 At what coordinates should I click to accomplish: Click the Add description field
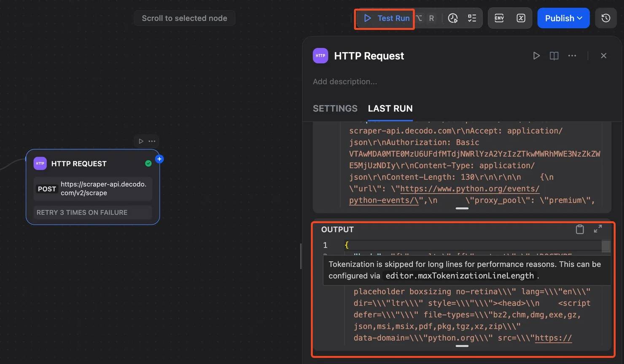pyautogui.click(x=345, y=82)
